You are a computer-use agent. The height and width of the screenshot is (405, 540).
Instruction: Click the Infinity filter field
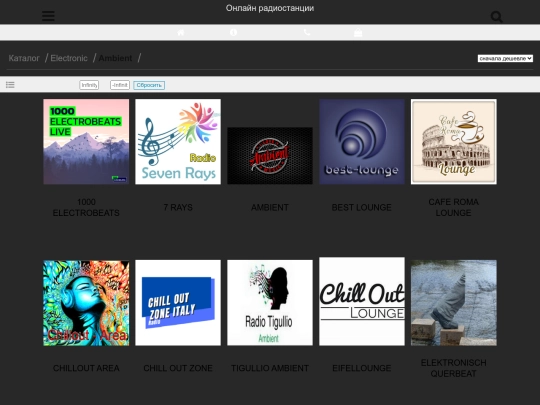[x=89, y=85]
